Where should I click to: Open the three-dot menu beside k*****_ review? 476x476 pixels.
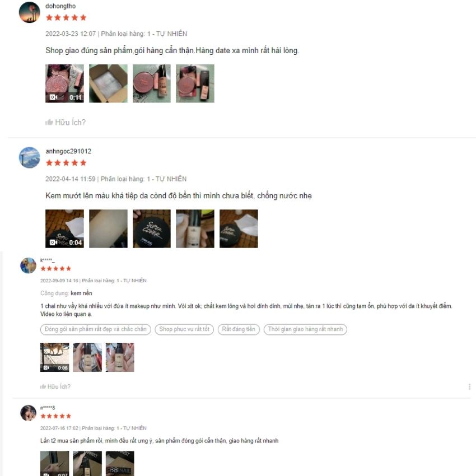pos(469,386)
